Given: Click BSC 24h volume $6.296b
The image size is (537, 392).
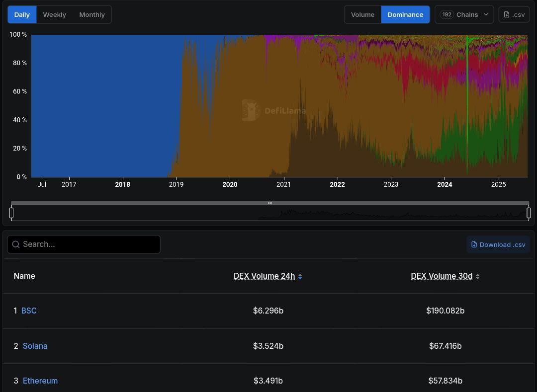Looking at the screenshot, I should (268, 311).
